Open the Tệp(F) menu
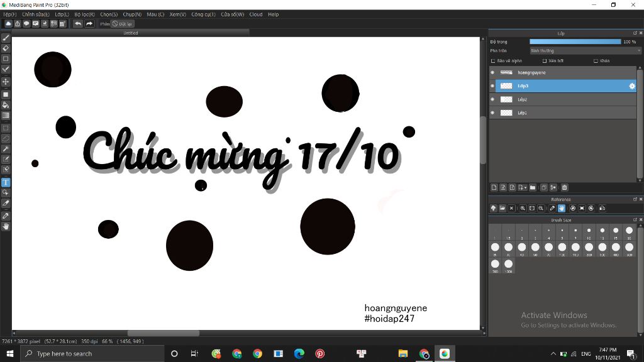The image size is (644, 362). 10,14
